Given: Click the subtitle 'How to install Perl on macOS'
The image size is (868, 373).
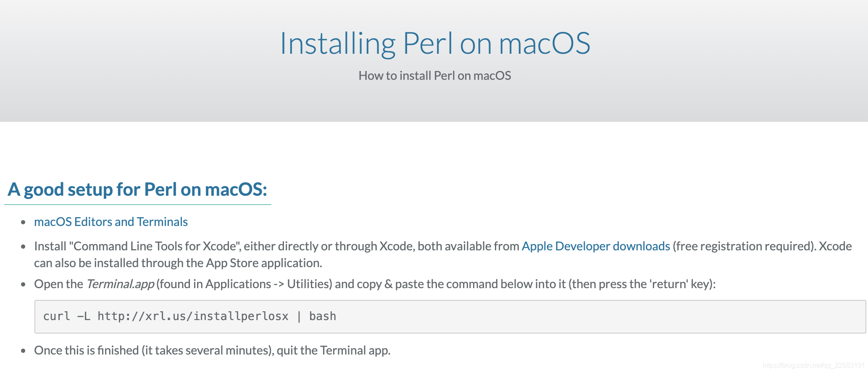Looking at the screenshot, I should [x=435, y=76].
